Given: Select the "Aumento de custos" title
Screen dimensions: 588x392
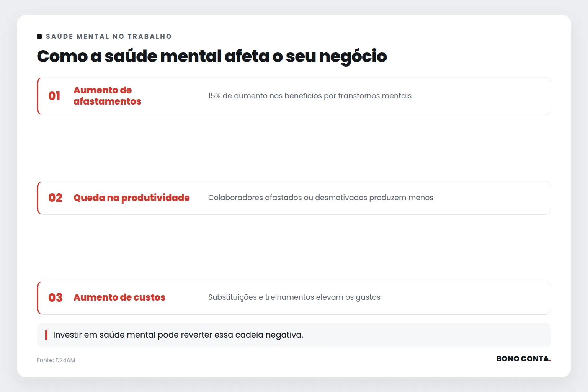Looking at the screenshot, I should 119,297.
